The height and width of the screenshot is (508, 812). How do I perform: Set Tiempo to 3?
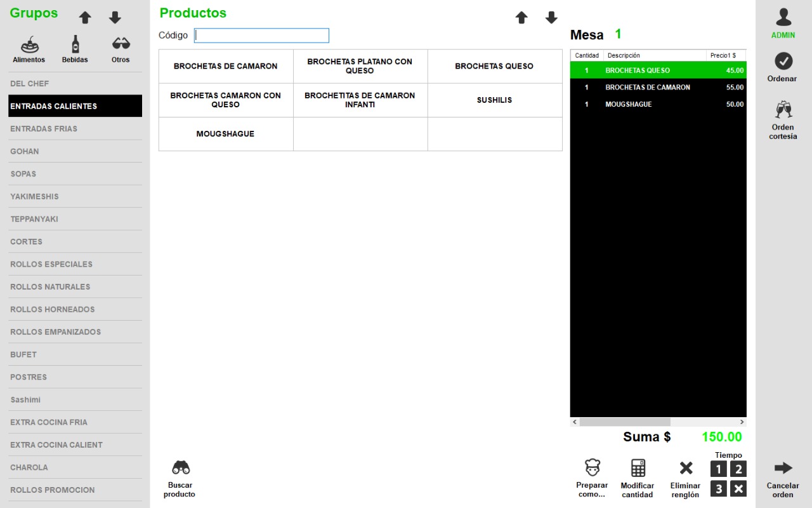[x=718, y=488]
